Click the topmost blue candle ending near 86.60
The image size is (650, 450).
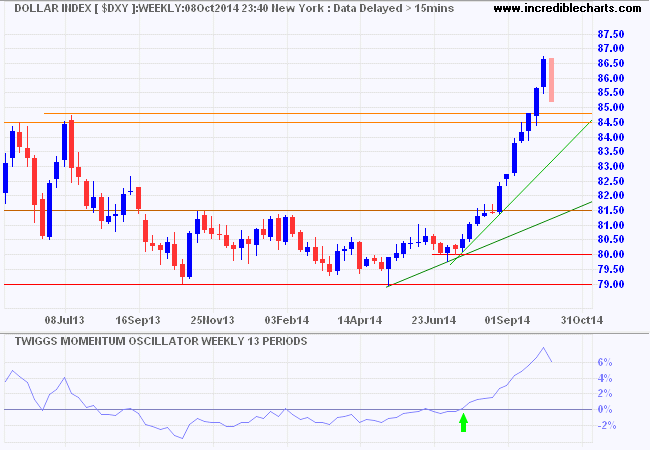[x=543, y=73]
